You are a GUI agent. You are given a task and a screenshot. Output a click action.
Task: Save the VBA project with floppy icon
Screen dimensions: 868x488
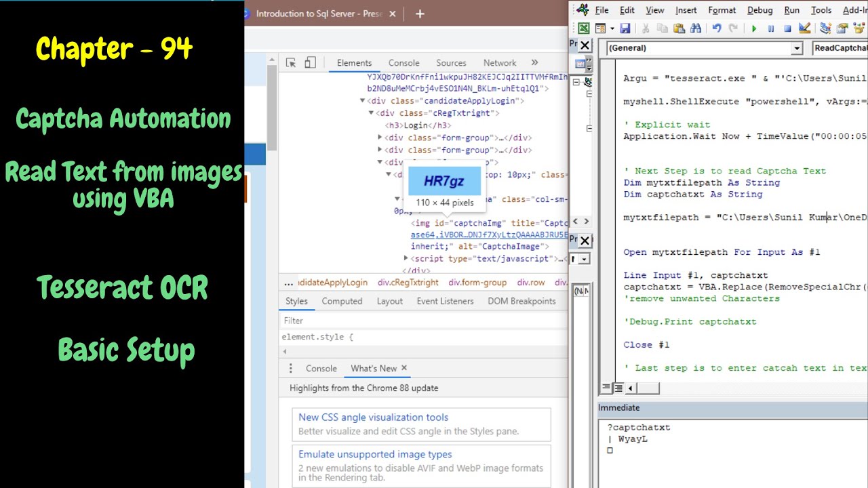pos(625,28)
